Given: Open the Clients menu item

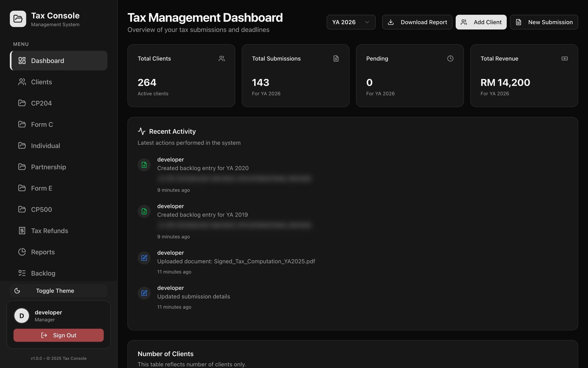Looking at the screenshot, I should 59,82.
